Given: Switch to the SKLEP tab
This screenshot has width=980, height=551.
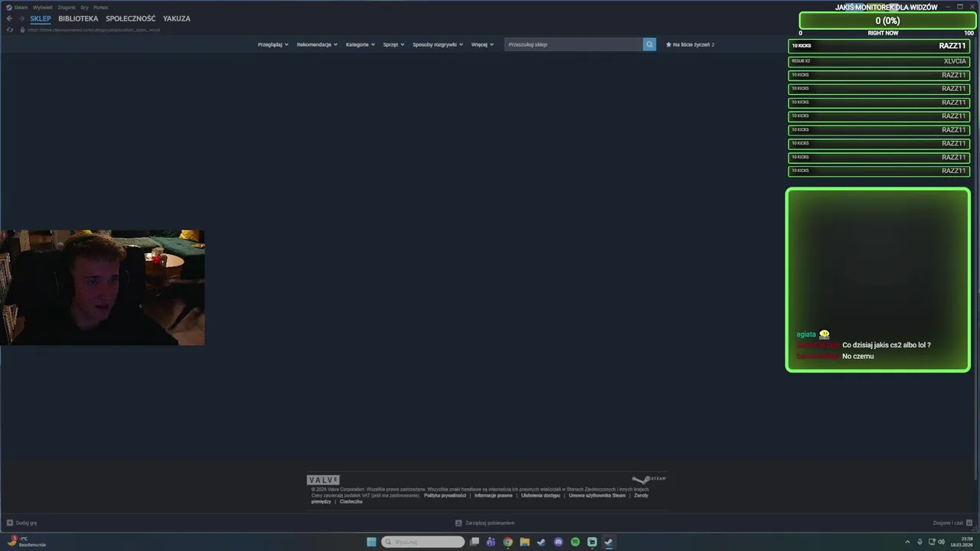Looking at the screenshot, I should click(x=41, y=18).
